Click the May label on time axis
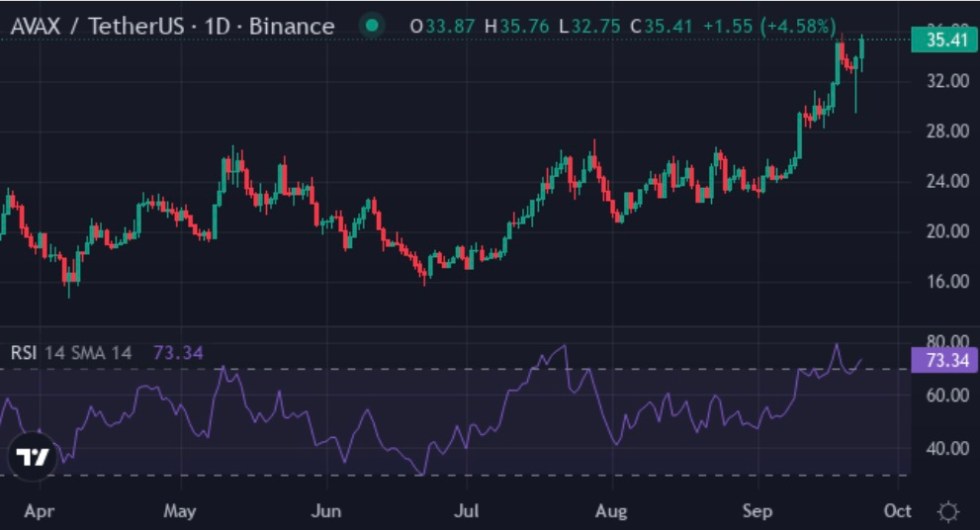Viewport: 980px width, 530px height. coord(180,511)
